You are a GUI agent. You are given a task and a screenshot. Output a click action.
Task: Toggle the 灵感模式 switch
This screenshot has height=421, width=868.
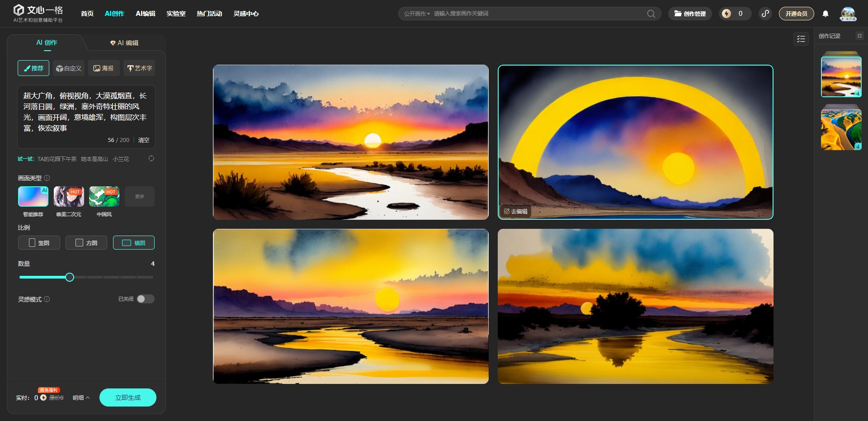coord(146,299)
